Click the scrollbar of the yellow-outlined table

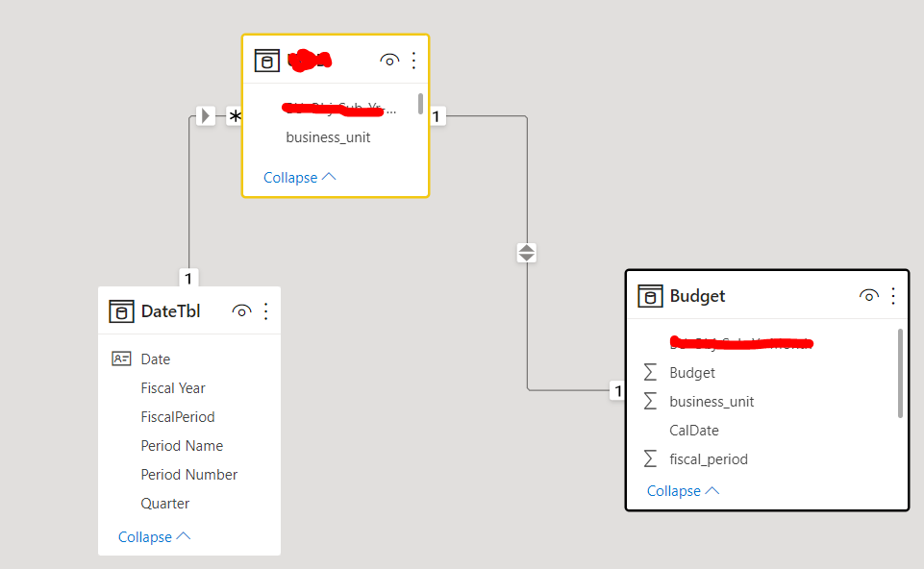[420, 104]
